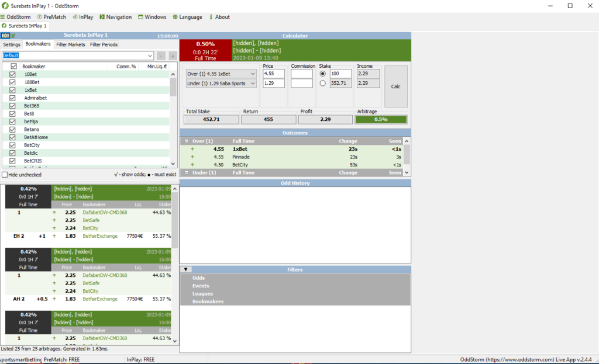Screen dimensions: 599x364
Task: Click the green up arrow beside 1xBet odds
Action: coord(192,150)
